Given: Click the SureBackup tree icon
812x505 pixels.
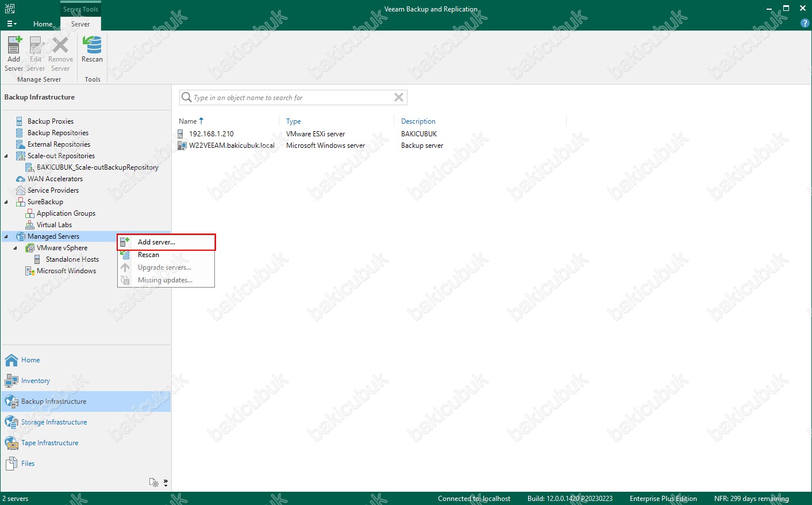Looking at the screenshot, I should coord(21,202).
